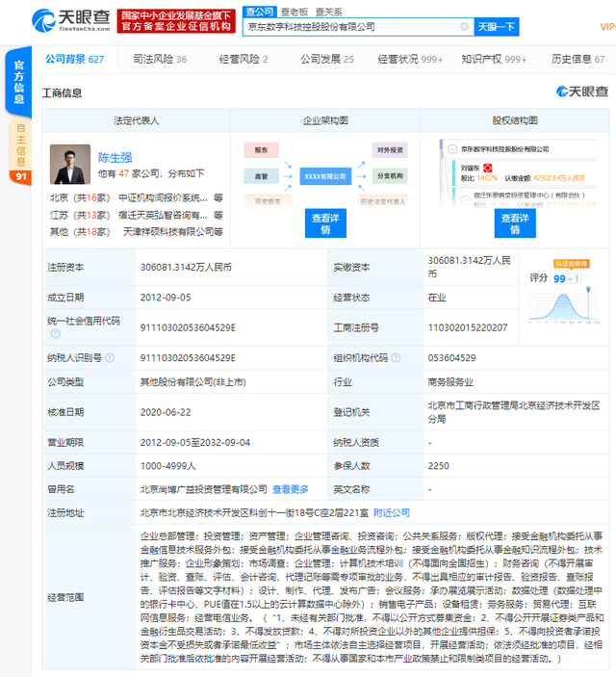Click the score distribution chart
The image size is (616, 677).
pyautogui.click(x=564, y=307)
